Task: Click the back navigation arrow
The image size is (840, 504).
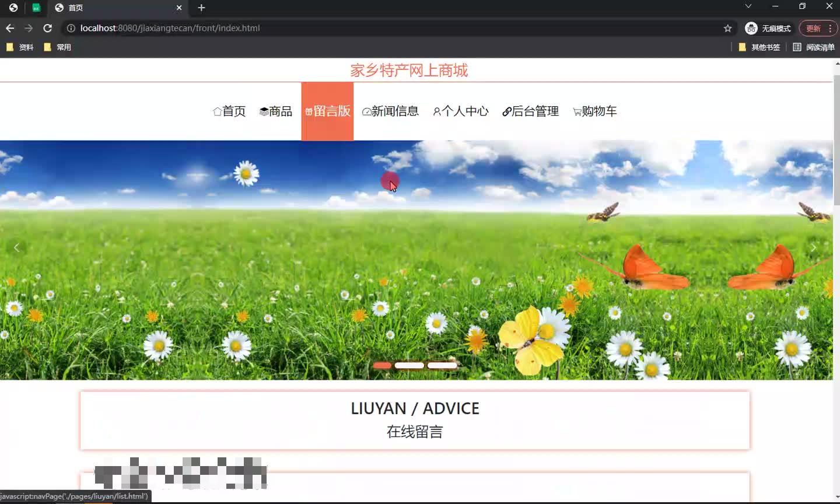Action: click(x=10, y=27)
